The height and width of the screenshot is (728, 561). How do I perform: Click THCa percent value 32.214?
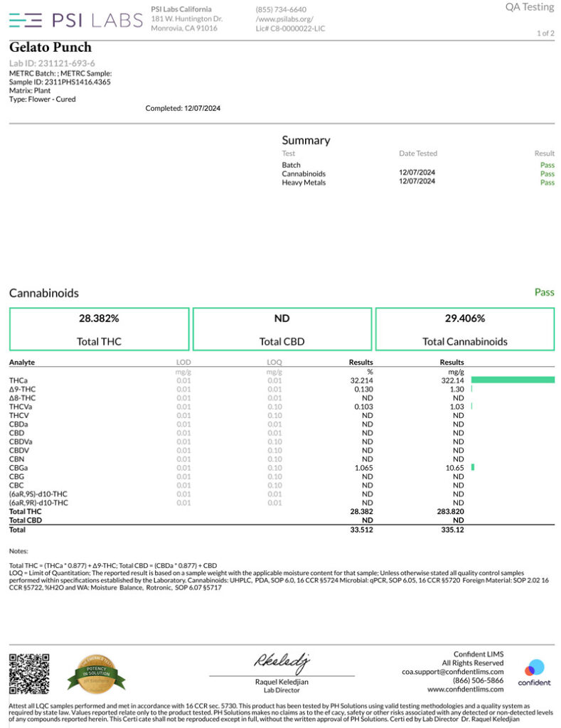tap(361, 380)
